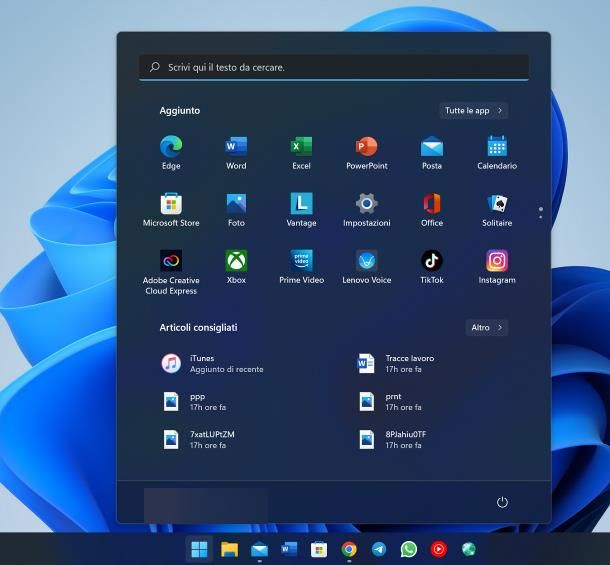Open the Word icon on the taskbar
Image resolution: width=610 pixels, height=565 pixels.
(289, 549)
